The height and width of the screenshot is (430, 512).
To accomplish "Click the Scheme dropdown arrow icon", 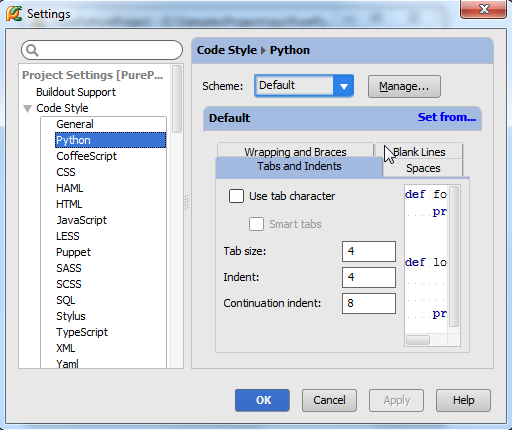I will [343, 86].
